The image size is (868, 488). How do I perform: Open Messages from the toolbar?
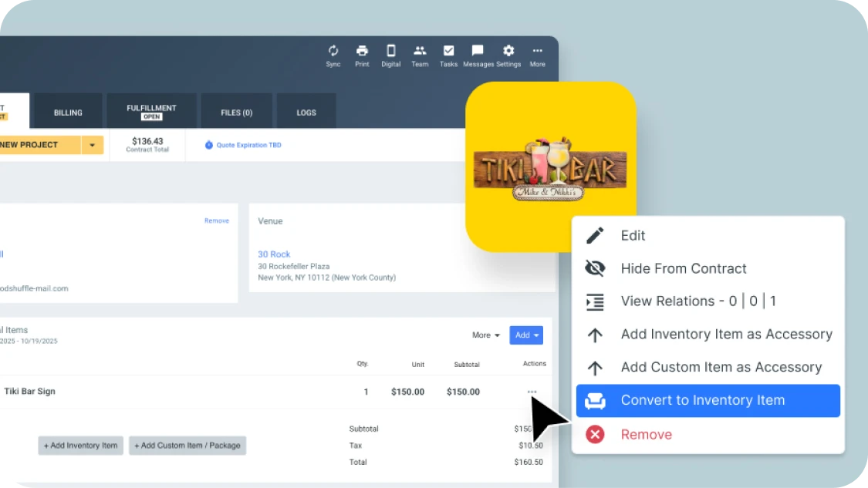coord(478,51)
